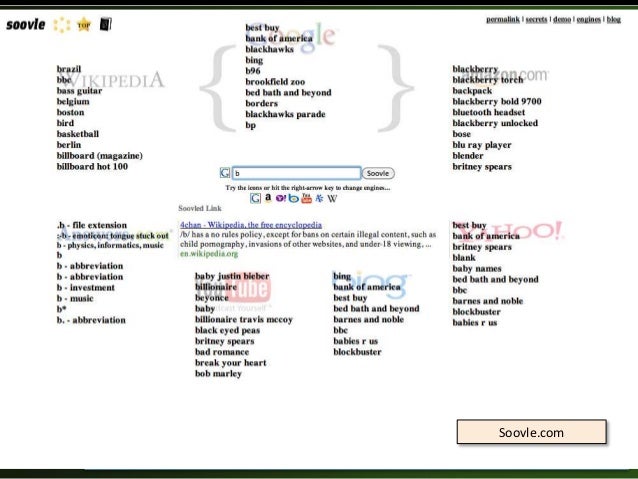Select the backpack suggestion
638x479 pixels.
pos(472,90)
